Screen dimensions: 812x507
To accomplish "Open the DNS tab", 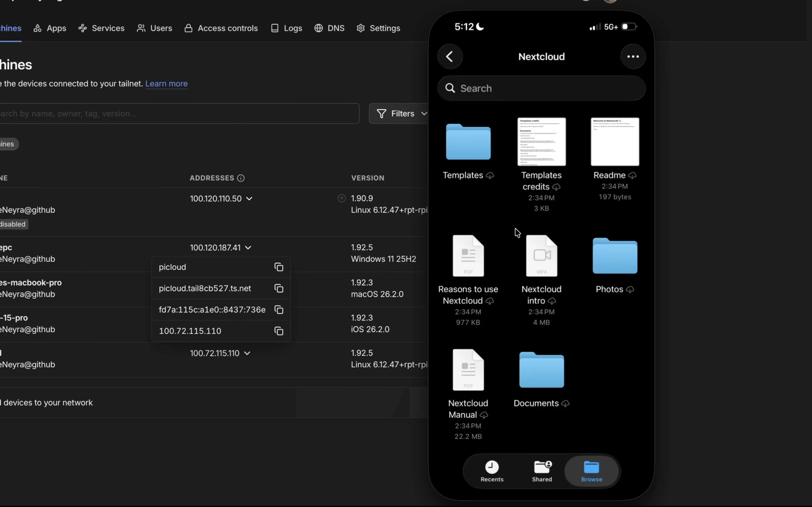I will point(329,28).
